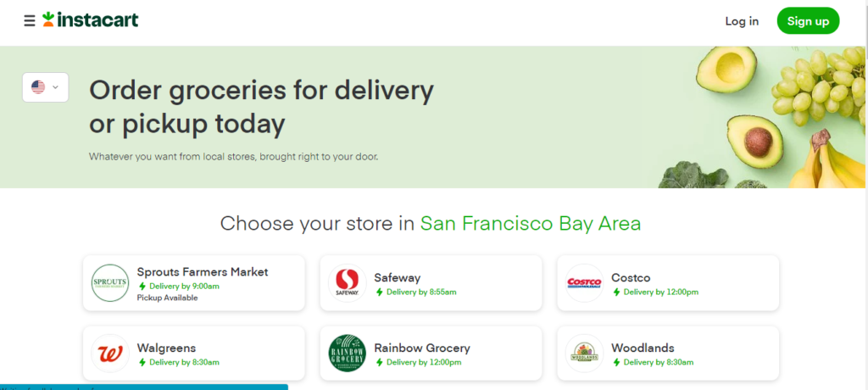The width and height of the screenshot is (868, 390).
Task: Click the Log in link
Action: tap(742, 21)
